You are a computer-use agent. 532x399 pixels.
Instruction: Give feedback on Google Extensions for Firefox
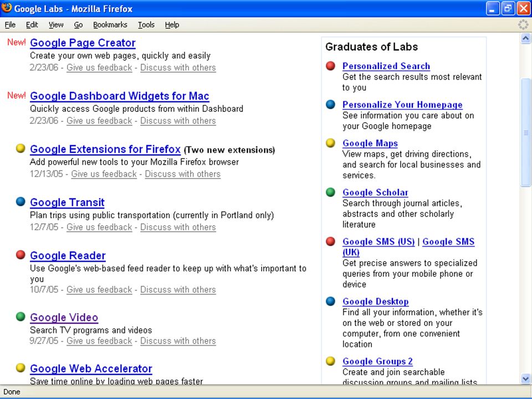coord(104,174)
